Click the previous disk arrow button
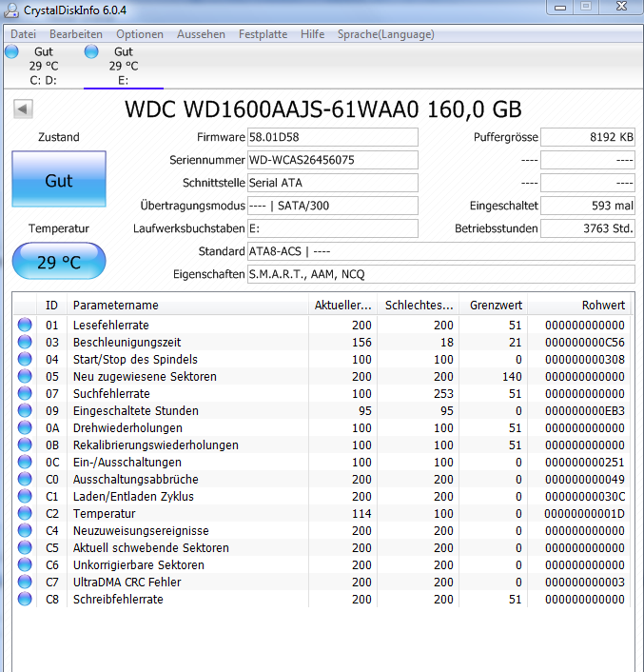Image resolution: width=644 pixels, height=672 pixels. pyautogui.click(x=23, y=109)
